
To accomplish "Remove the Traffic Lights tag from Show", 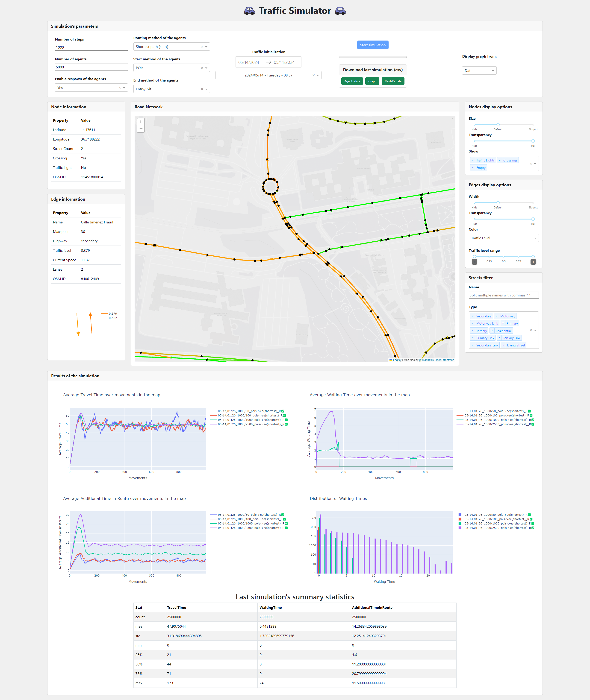I will coord(473,161).
